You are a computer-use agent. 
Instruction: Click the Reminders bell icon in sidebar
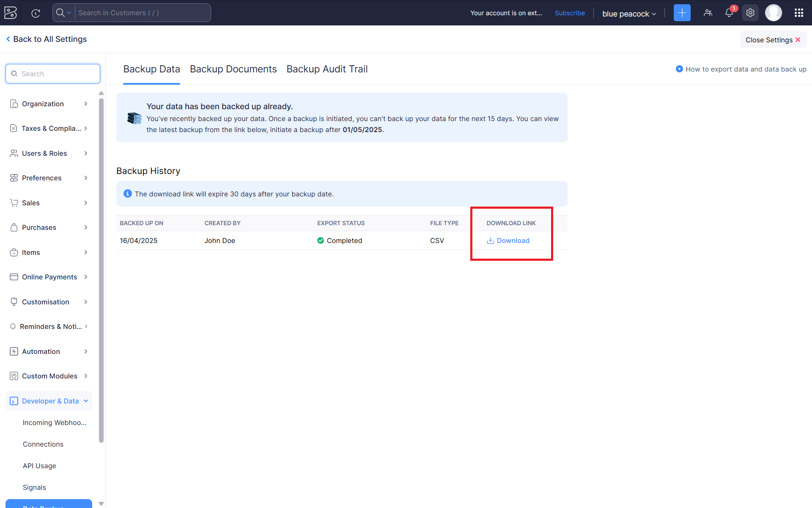[x=13, y=326]
